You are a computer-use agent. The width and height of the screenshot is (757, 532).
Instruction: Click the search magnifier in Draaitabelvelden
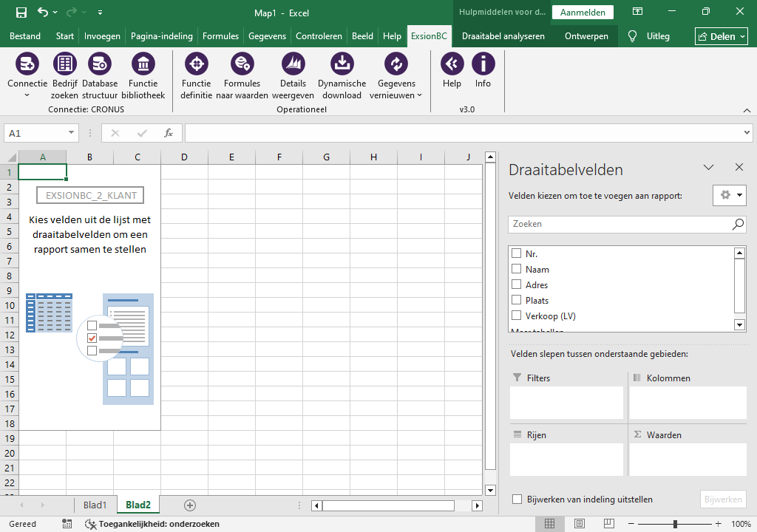[738, 224]
